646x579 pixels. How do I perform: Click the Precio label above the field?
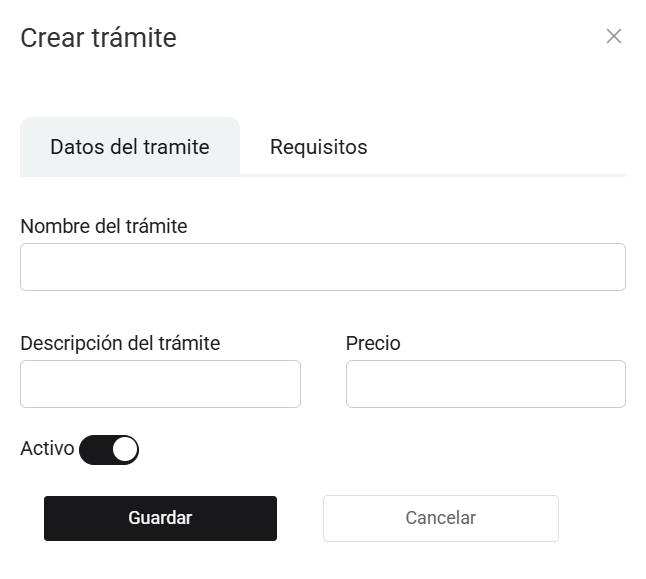(x=373, y=343)
